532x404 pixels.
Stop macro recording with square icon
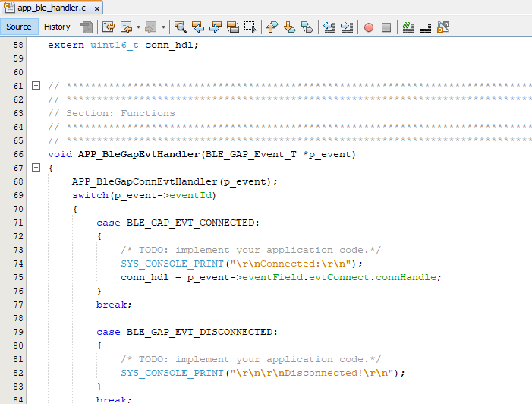click(386, 27)
